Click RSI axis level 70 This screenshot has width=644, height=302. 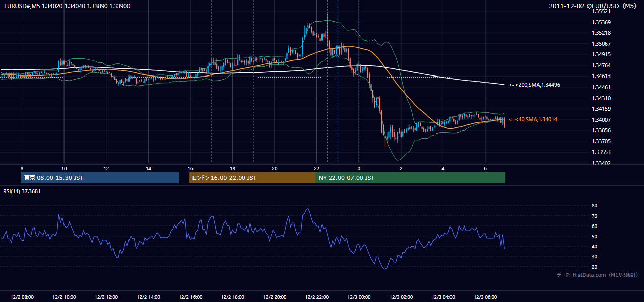pos(594,216)
